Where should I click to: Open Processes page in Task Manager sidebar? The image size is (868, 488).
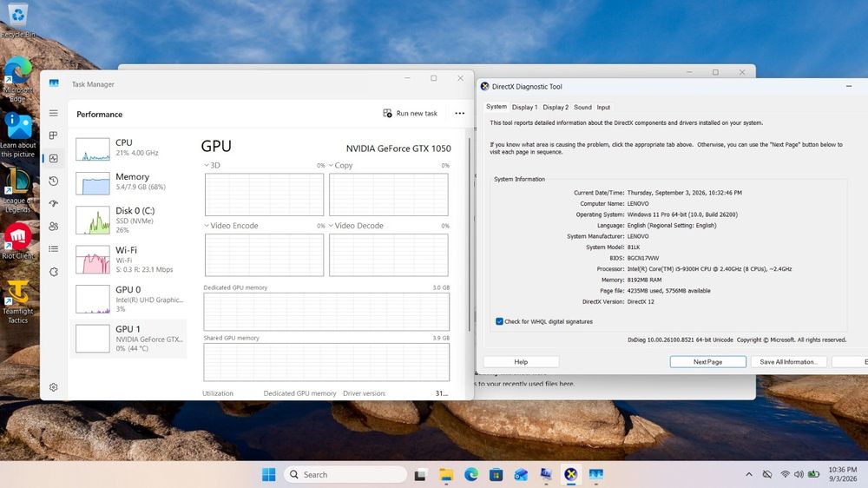[x=54, y=135]
